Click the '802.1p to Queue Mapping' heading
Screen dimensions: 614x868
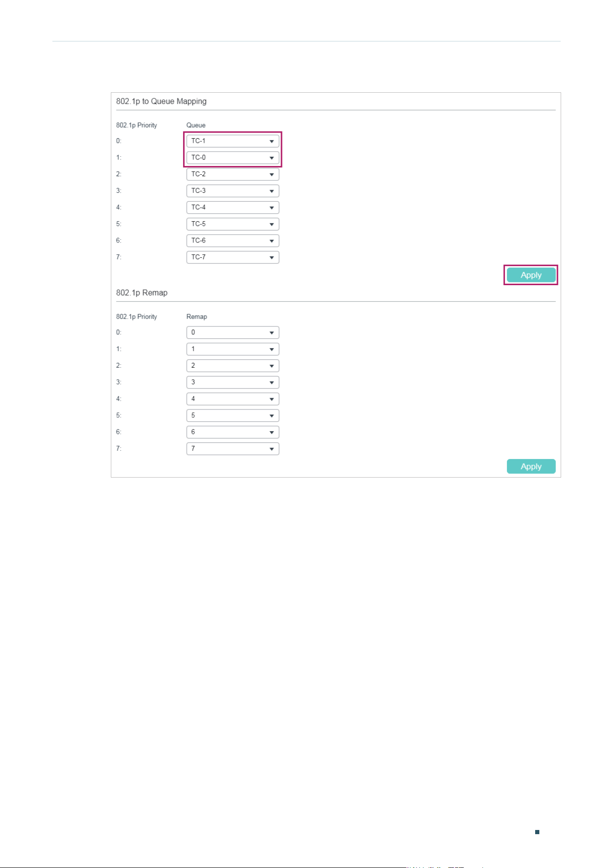click(161, 101)
